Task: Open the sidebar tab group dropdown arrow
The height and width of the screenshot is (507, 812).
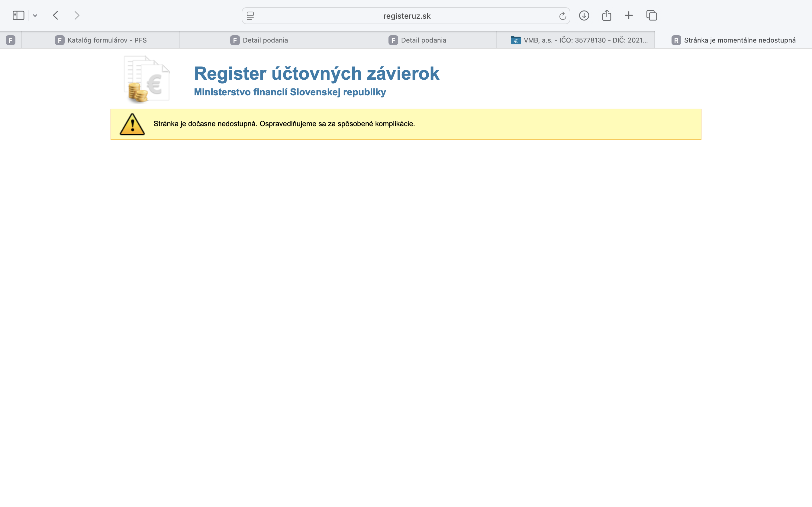Action: 35,15
